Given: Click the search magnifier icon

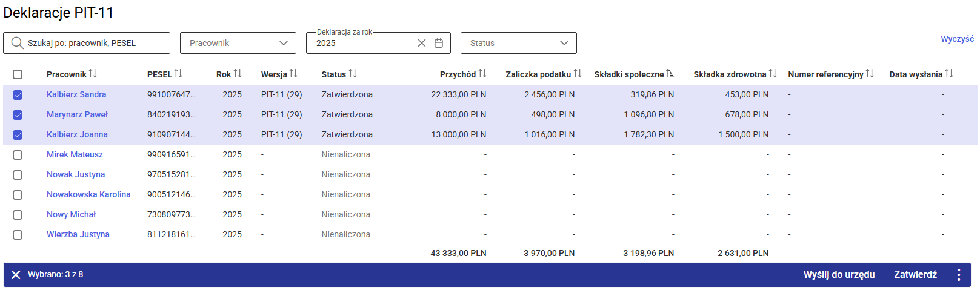Looking at the screenshot, I should [17, 43].
